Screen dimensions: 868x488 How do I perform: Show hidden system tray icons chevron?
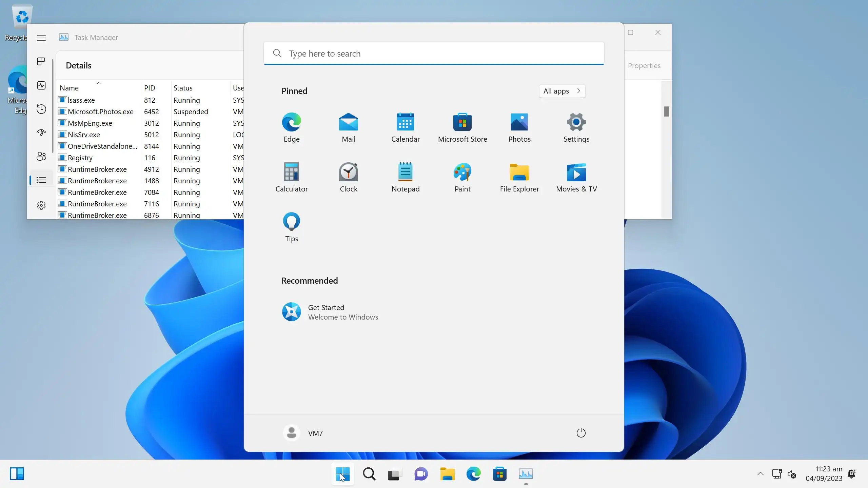(760, 474)
